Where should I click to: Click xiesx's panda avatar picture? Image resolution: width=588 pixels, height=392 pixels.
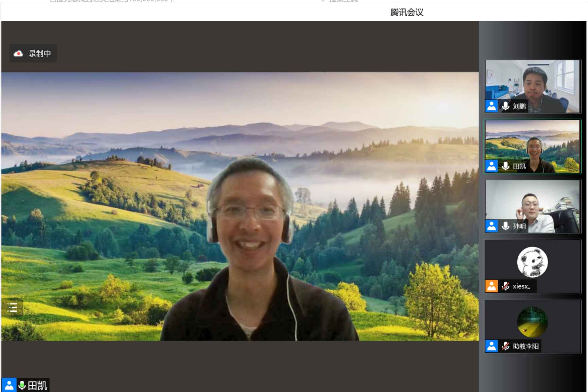click(x=532, y=262)
